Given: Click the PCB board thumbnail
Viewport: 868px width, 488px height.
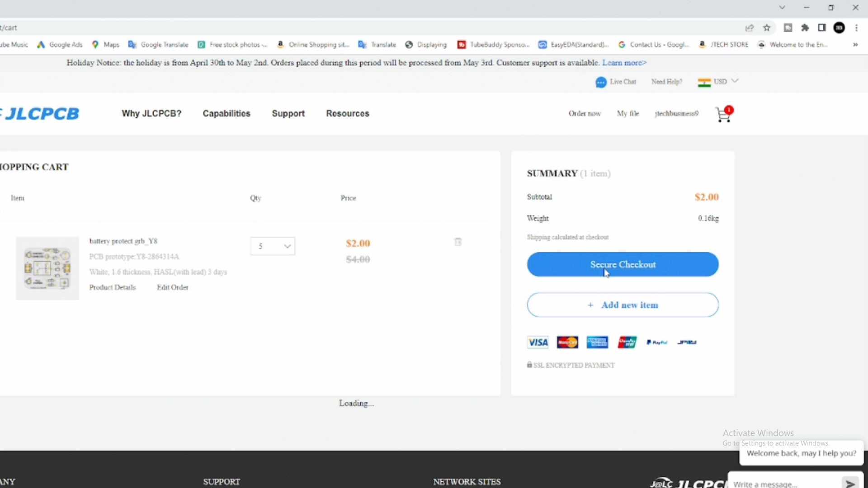Looking at the screenshot, I should coord(47,268).
